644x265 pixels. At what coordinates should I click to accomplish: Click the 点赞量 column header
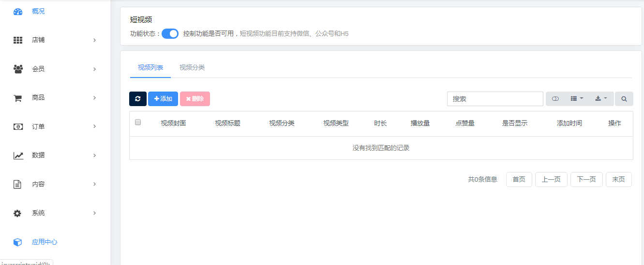[465, 124]
